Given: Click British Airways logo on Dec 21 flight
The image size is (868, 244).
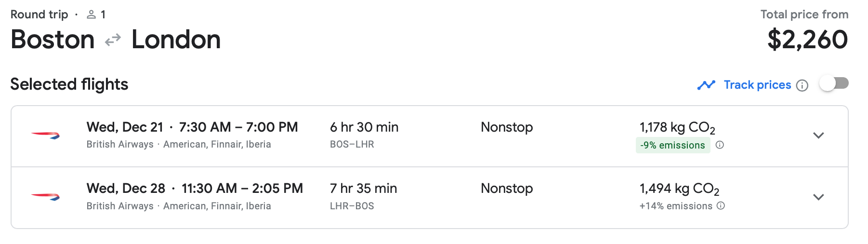Looking at the screenshot, I should (x=45, y=136).
